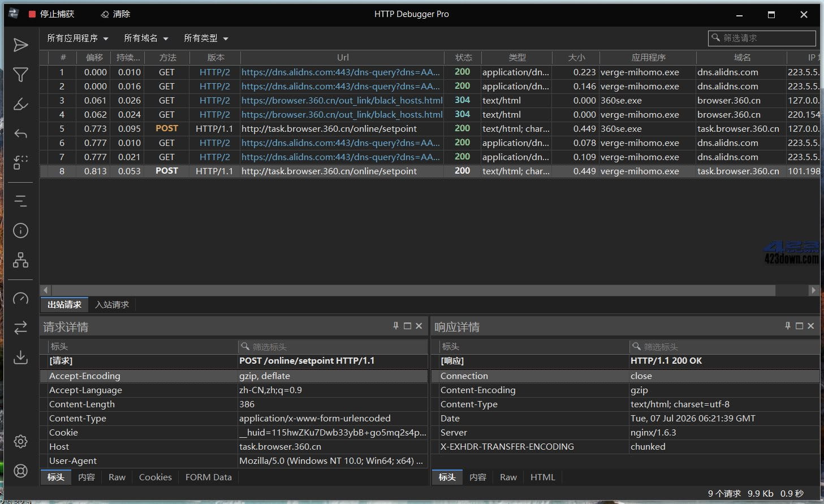Click the horizontal scrollbar thumb
Viewport: 824px width, 504px height.
pos(413,290)
